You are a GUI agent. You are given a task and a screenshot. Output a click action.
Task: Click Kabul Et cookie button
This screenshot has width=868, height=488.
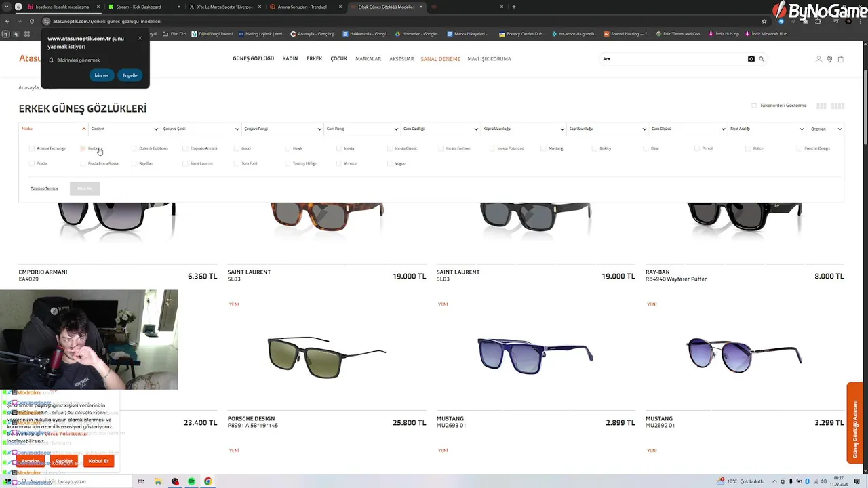coord(98,461)
